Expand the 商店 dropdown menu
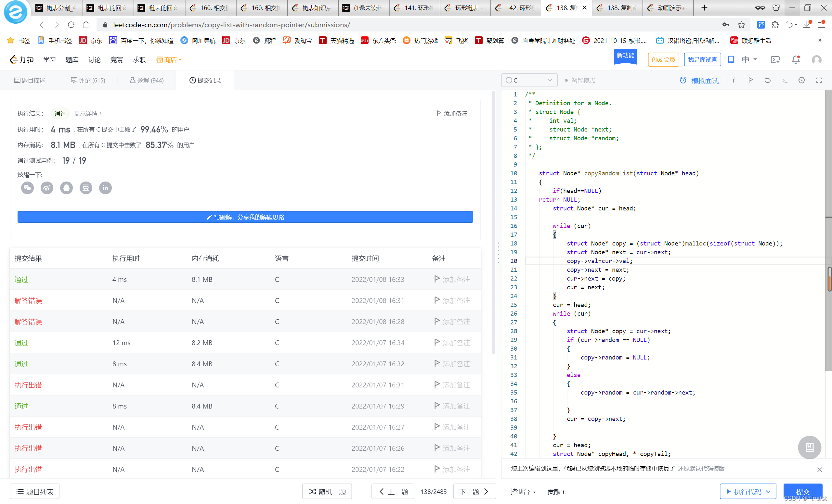This screenshot has width=832, height=504. 169,60
